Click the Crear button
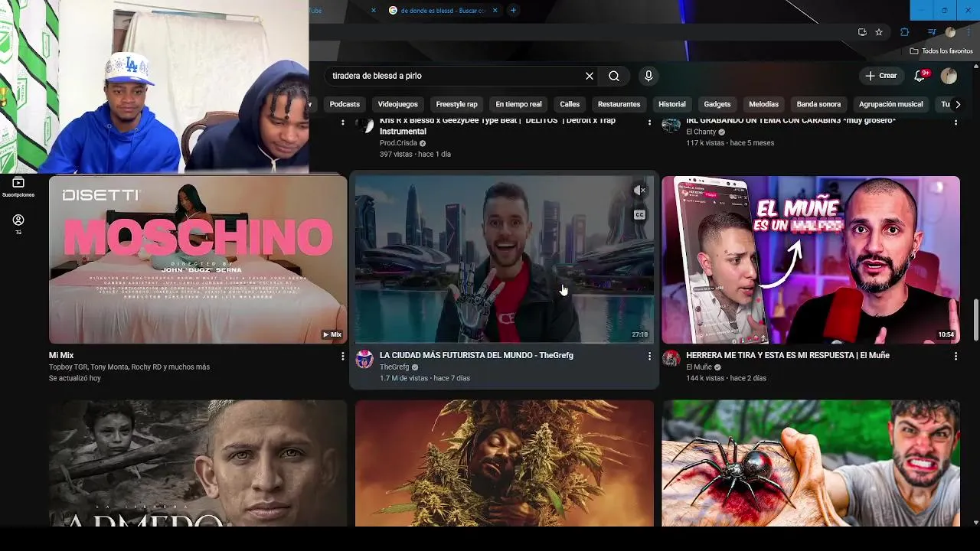The image size is (980, 551). (880, 76)
